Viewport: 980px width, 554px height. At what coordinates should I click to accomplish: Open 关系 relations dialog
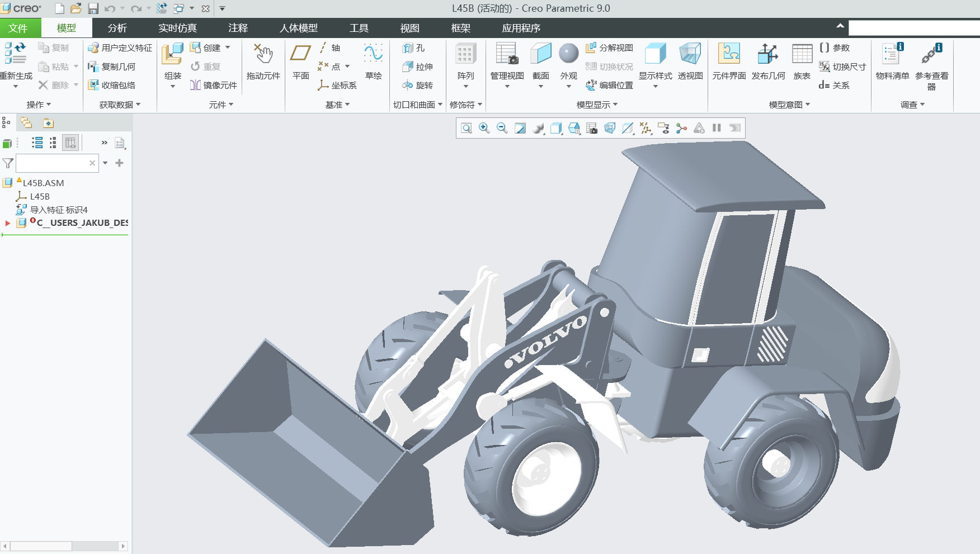(x=835, y=85)
